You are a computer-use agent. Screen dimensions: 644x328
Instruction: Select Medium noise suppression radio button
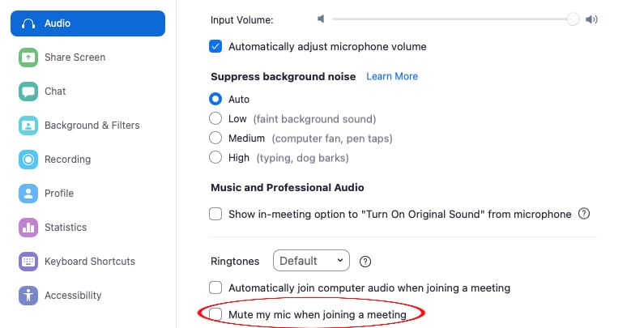(215, 138)
